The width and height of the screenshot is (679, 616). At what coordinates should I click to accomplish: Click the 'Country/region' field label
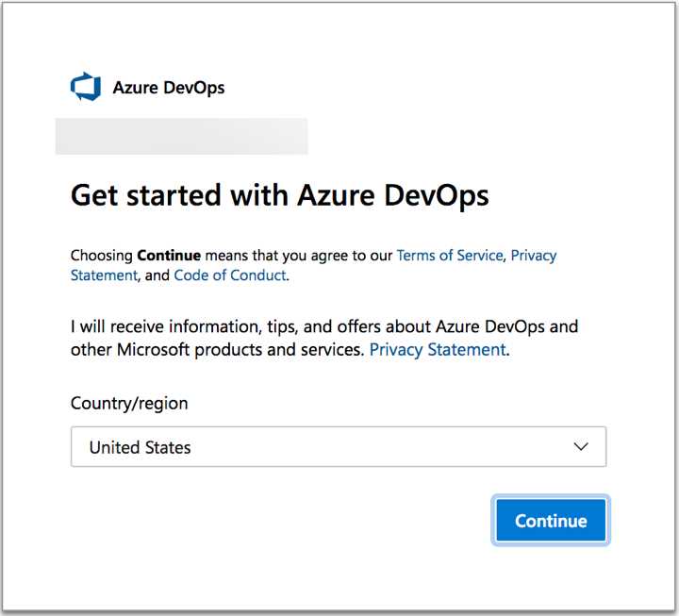[129, 404]
